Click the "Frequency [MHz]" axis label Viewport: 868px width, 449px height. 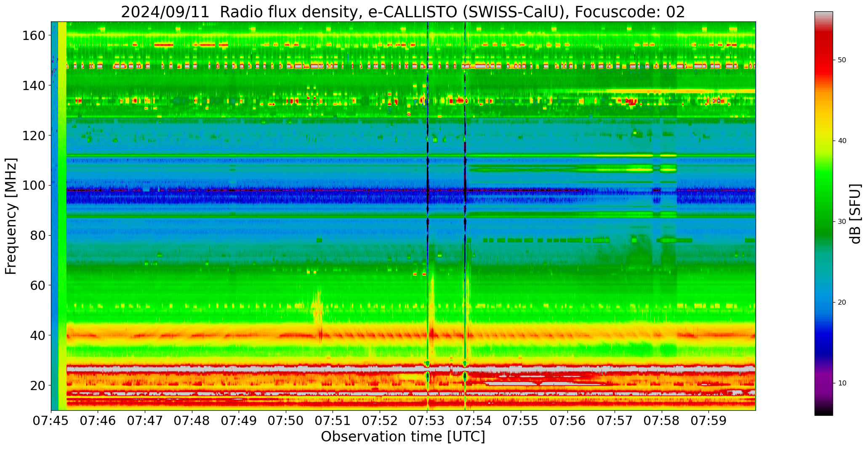click(11, 216)
